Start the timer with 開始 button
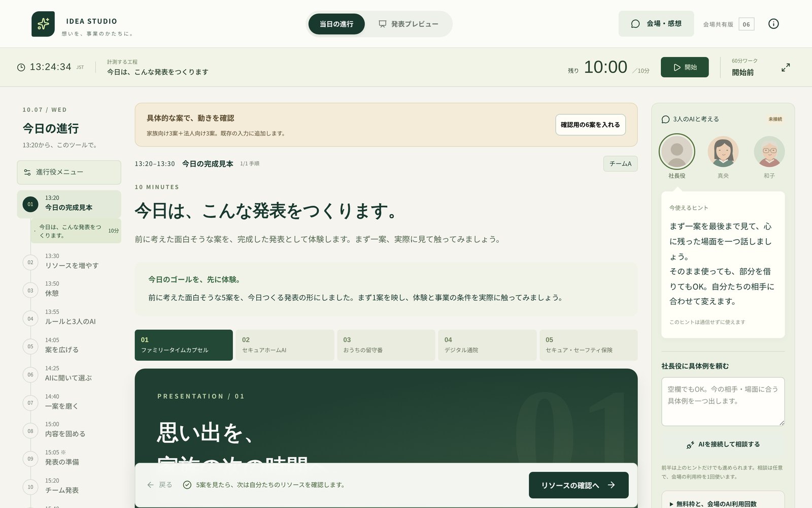Image resolution: width=812 pixels, height=508 pixels. pos(685,67)
